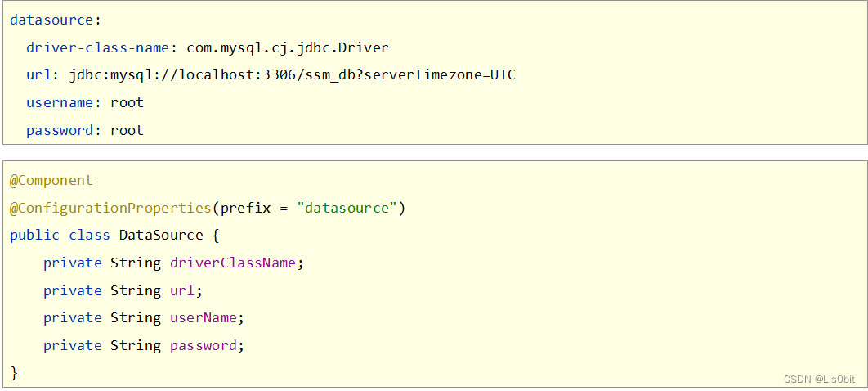Click the 'root' value beside username
This screenshot has height=391, width=868.
click(x=127, y=103)
